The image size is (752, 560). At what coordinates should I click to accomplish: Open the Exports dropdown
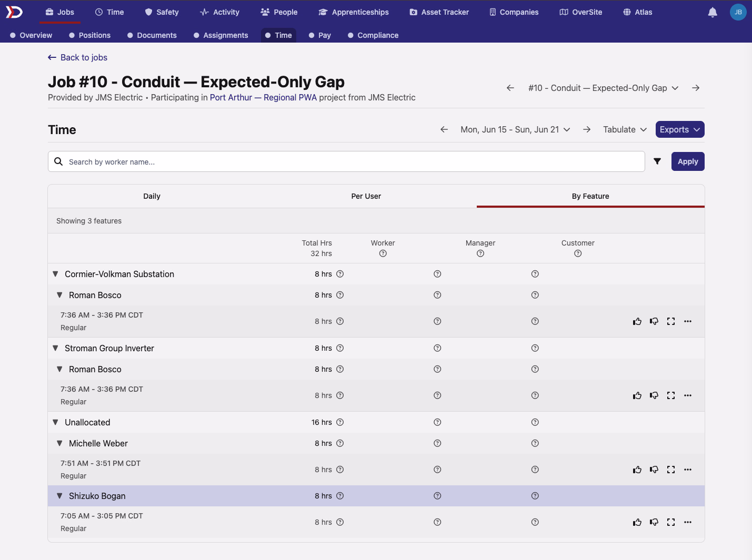point(680,129)
